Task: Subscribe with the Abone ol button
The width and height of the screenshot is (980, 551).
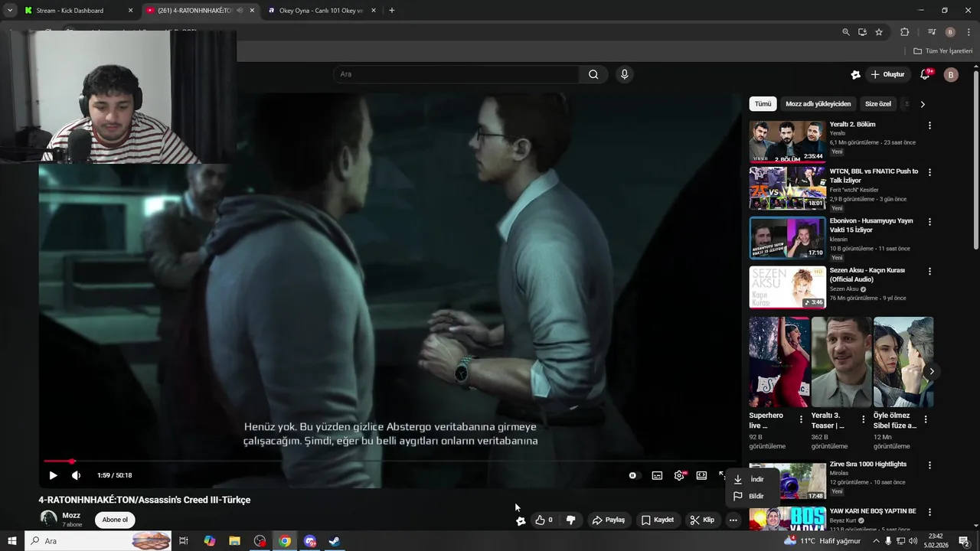Action: (115, 520)
